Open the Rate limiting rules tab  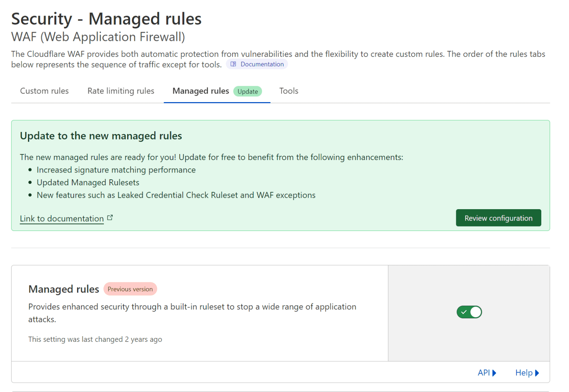121,91
